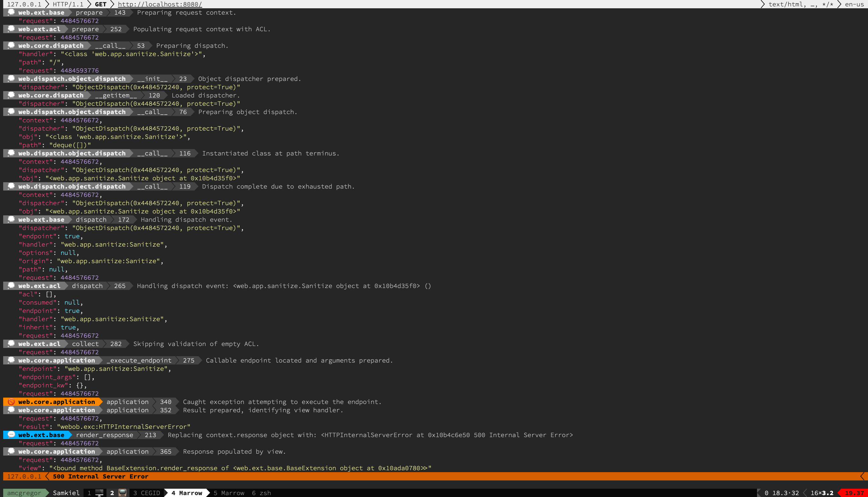
Task: Click the debug bubble icon beside web.ext.acl collect
Action: pyautogui.click(x=11, y=343)
